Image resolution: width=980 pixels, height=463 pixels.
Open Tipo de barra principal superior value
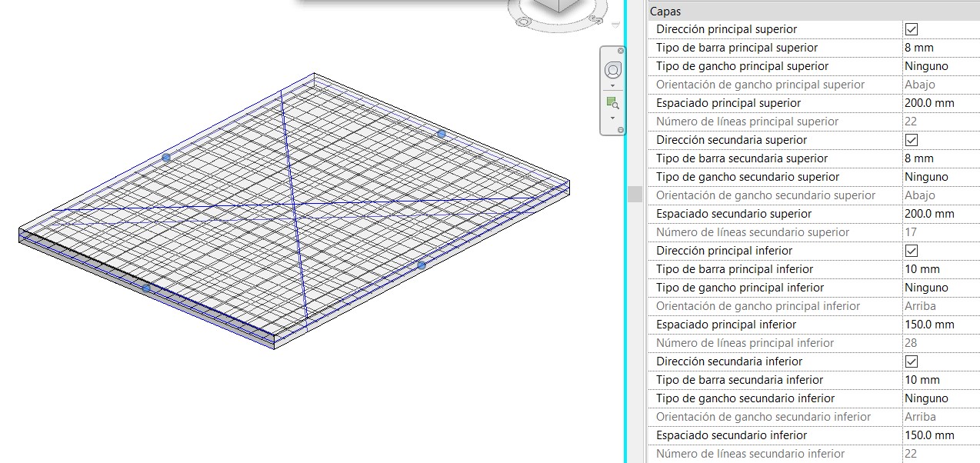(940, 48)
